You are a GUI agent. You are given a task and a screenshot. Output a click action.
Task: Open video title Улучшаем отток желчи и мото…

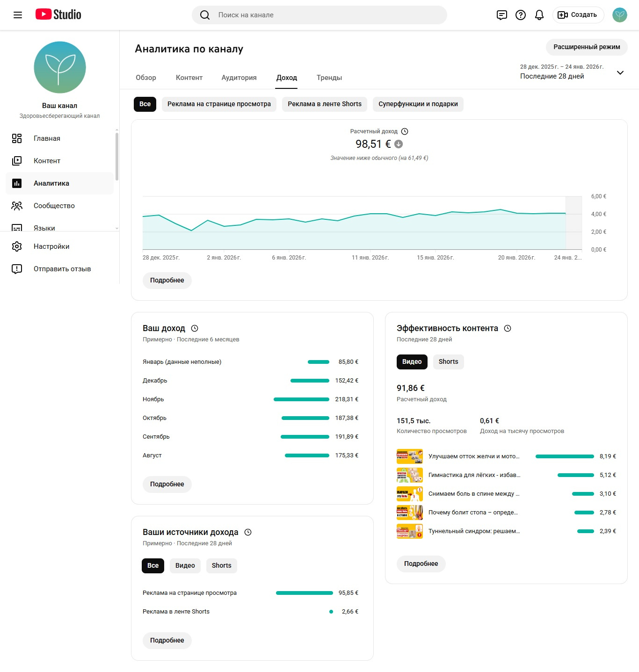coord(474,456)
